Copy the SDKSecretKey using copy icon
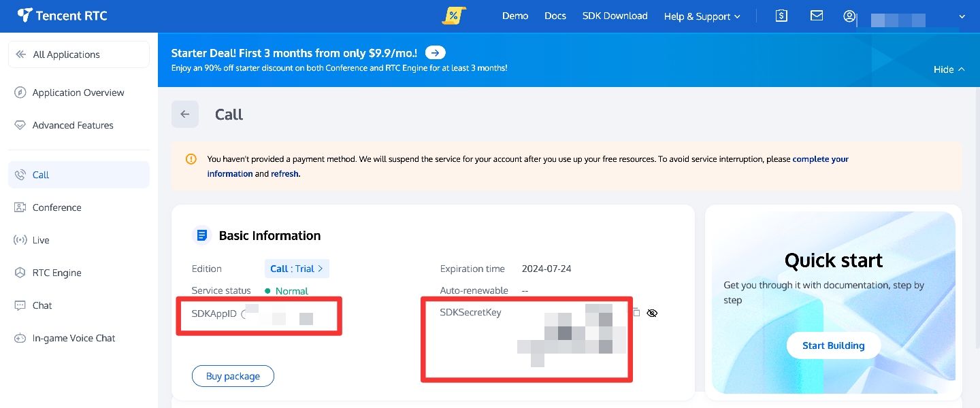The width and height of the screenshot is (980, 408). tap(636, 313)
